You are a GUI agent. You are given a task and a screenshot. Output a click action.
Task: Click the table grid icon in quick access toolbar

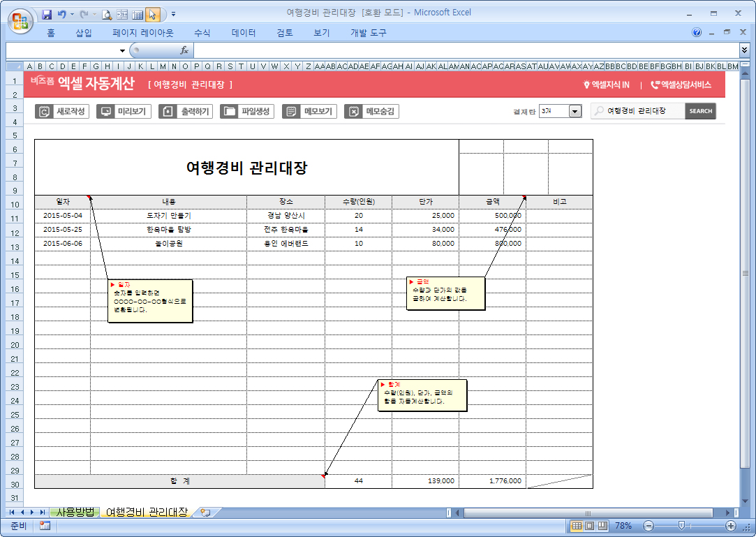click(x=138, y=15)
